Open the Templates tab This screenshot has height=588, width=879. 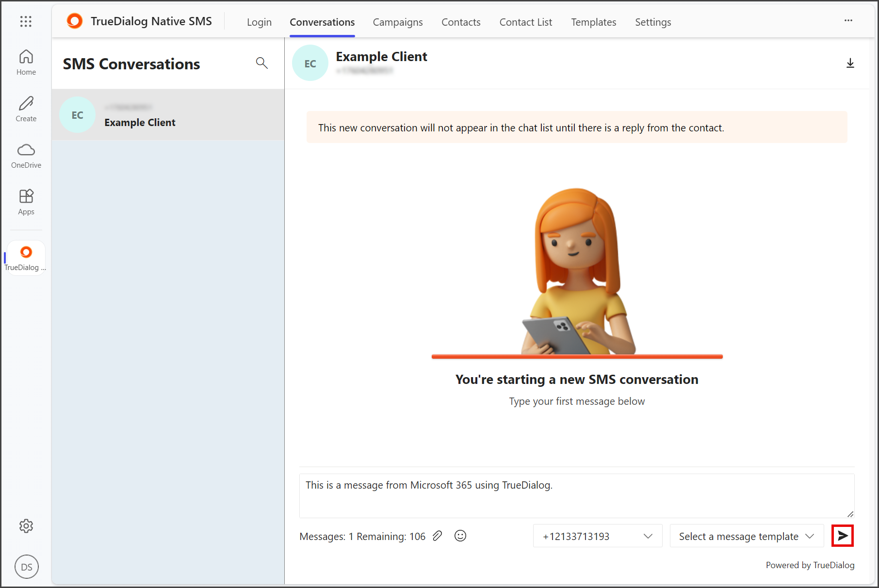click(x=594, y=22)
